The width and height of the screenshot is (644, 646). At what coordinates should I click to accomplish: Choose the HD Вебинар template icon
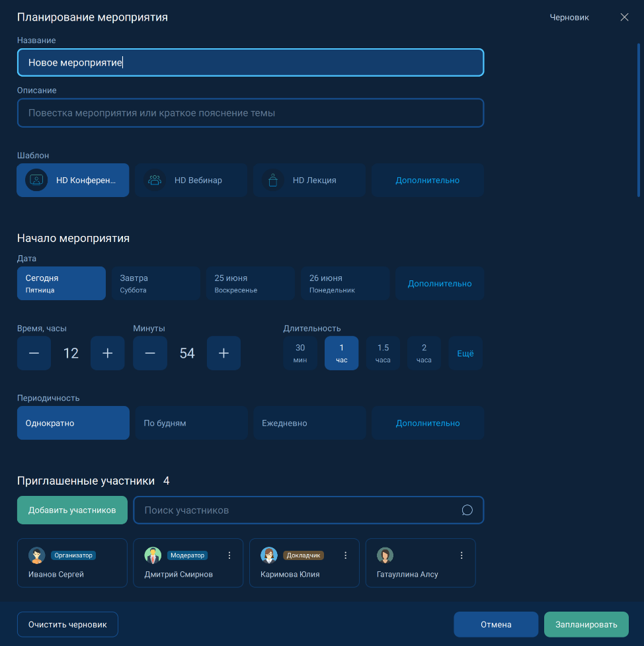point(155,180)
